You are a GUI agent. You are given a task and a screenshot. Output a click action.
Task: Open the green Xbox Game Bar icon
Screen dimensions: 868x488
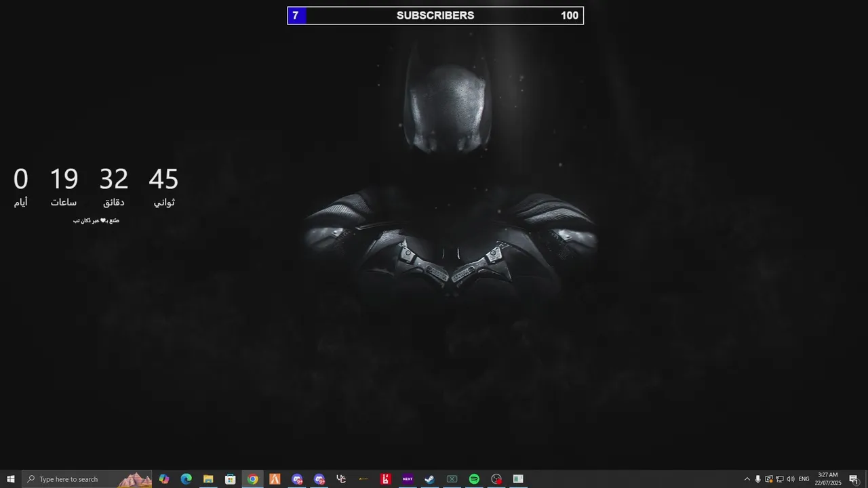tap(452, 479)
